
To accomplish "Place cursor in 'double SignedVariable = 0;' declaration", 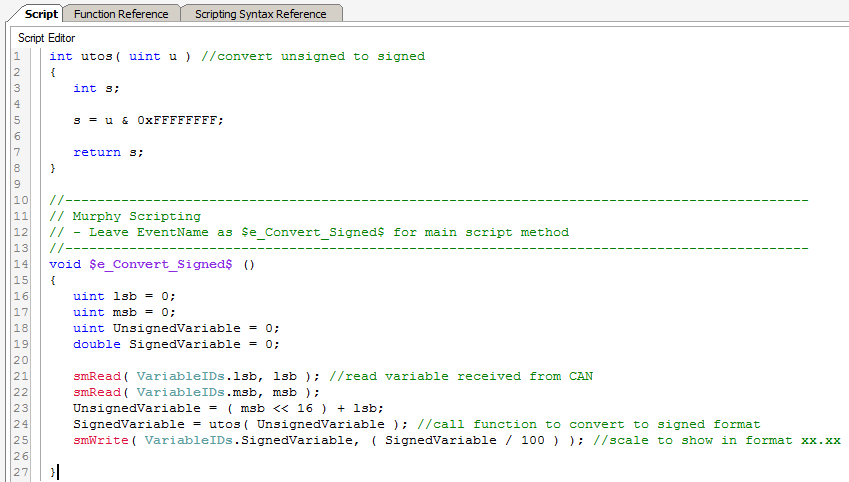I will coord(176,344).
